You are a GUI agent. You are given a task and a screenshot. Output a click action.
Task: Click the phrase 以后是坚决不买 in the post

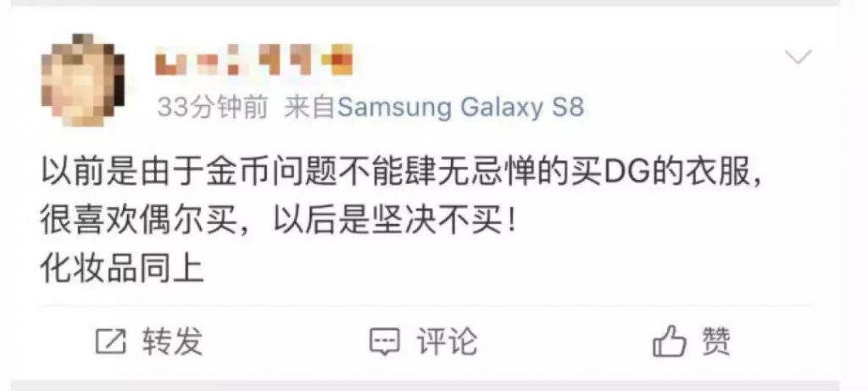coord(387,222)
